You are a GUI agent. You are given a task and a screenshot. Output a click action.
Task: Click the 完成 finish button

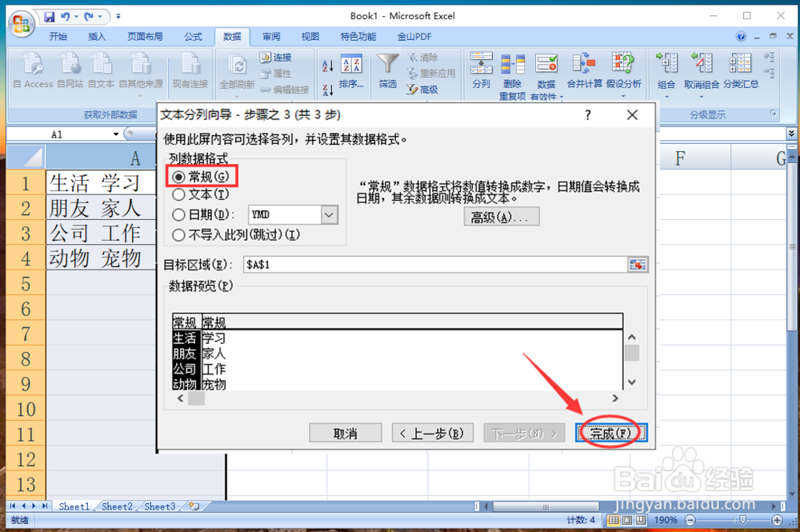[x=610, y=432]
